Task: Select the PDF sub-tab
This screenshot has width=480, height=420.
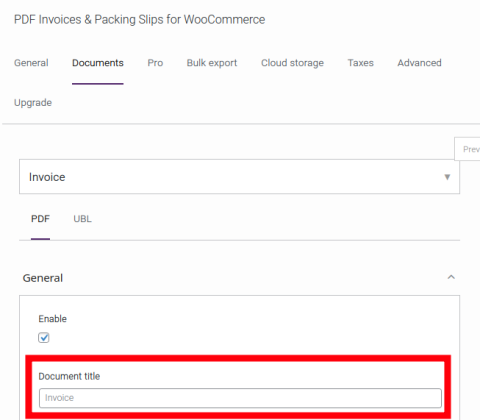Action: pyautogui.click(x=40, y=219)
